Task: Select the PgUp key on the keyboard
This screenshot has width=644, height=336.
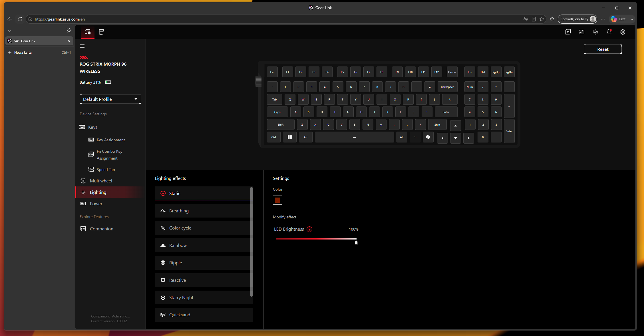Action: coord(496,72)
